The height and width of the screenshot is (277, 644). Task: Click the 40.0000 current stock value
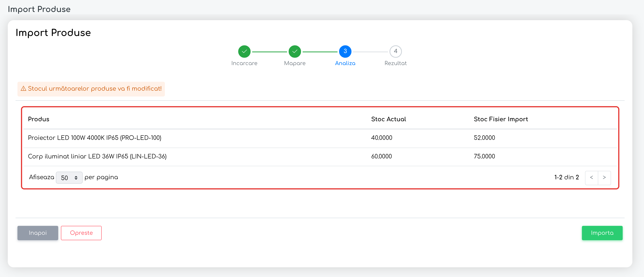coord(382,138)
